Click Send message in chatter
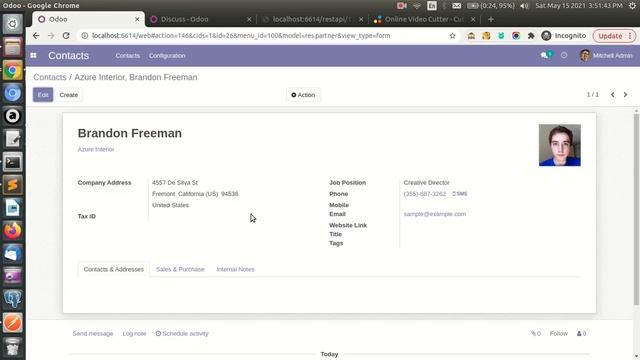This screenshot has width=640, height=360. (x=93, y=333)
